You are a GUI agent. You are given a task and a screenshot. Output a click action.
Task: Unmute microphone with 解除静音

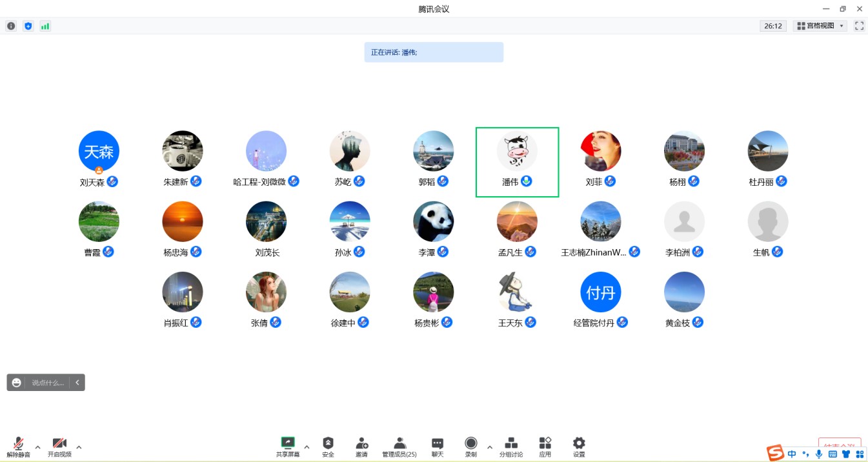pyautogui.click(x=19, y=446)
